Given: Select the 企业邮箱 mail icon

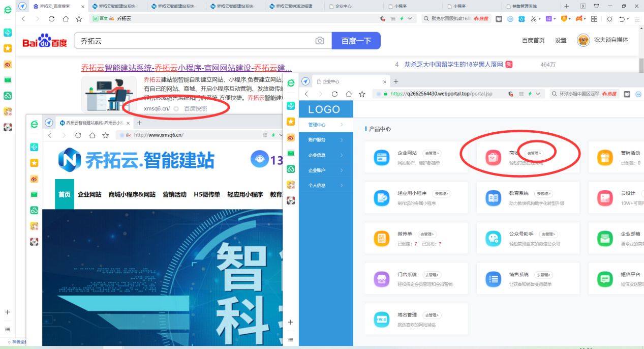Looking at the screenshot, I should (604, 239).
